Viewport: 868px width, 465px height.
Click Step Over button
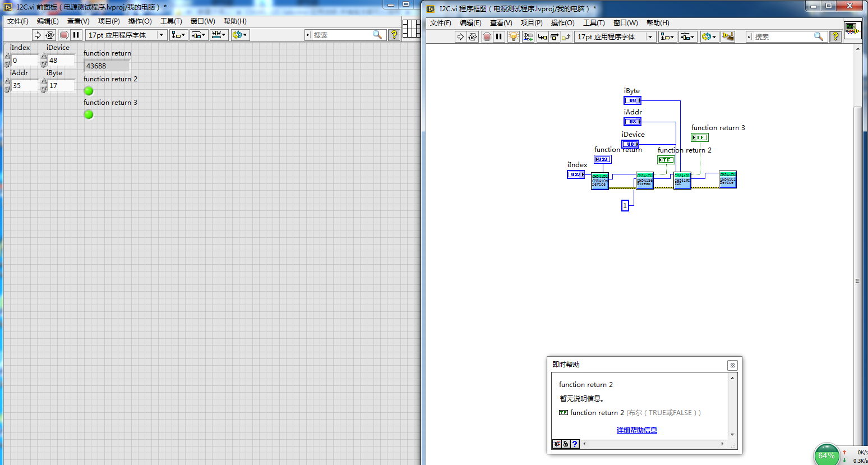(554, 36)
